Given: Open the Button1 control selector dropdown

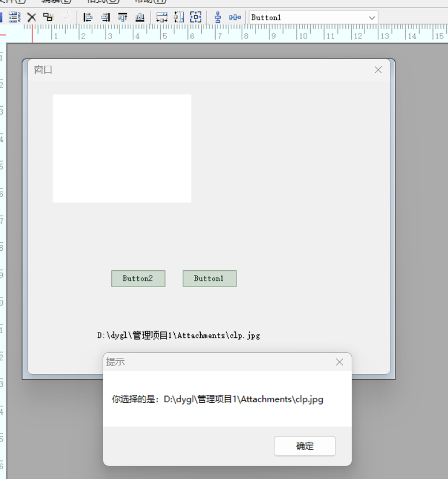Looking at the screenshot, I should coord(372,18).
